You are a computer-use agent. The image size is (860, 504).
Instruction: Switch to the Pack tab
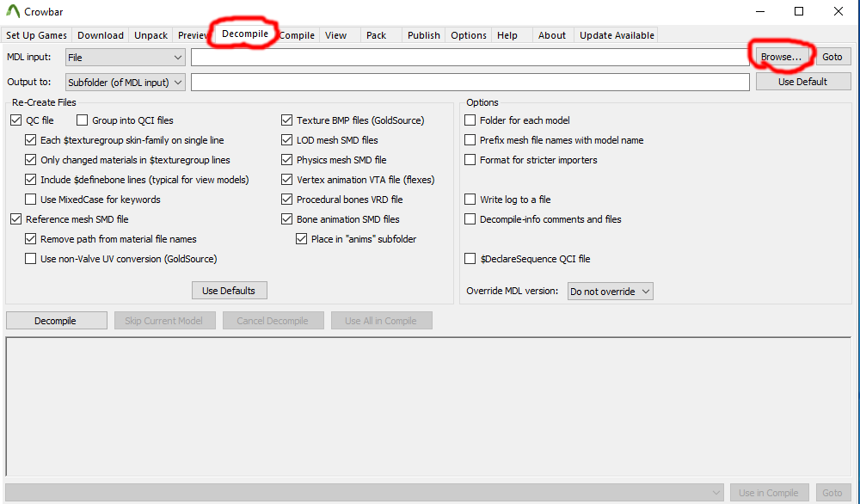(377, 35)
